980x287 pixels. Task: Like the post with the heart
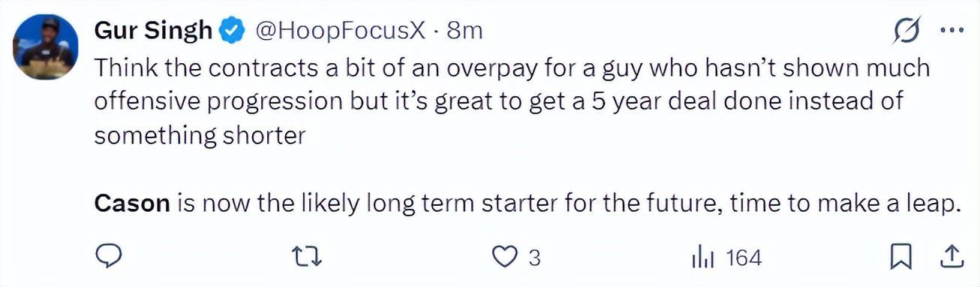505,258
